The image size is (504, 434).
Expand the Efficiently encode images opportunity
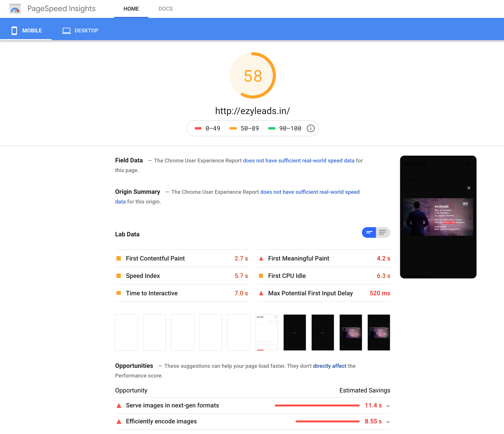point(388,421)
